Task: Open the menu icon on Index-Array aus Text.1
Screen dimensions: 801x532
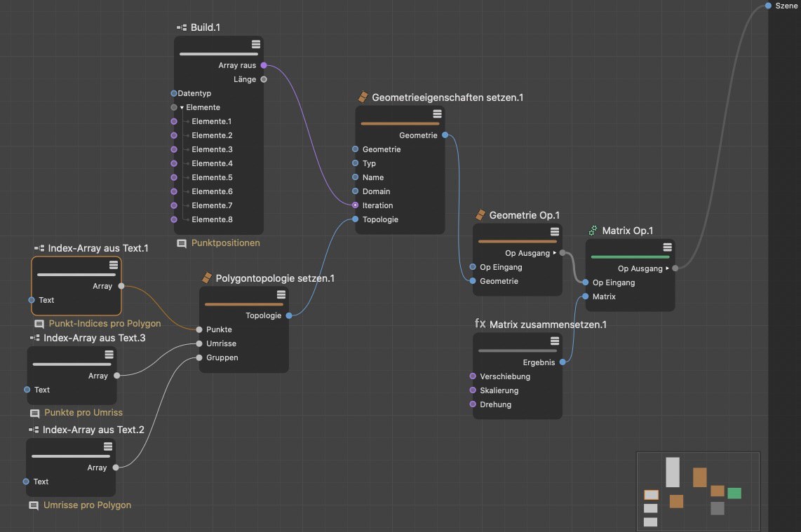Action: pyautogui.click(x=114, y=265)
